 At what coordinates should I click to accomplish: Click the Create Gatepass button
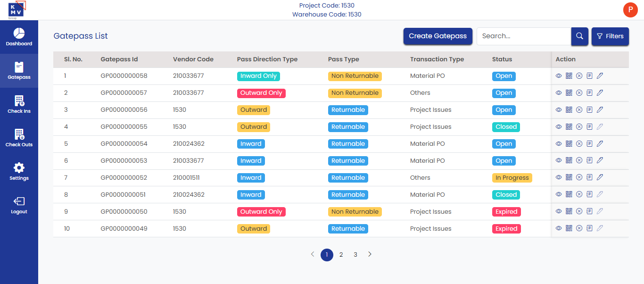click(x=438, y=36)
